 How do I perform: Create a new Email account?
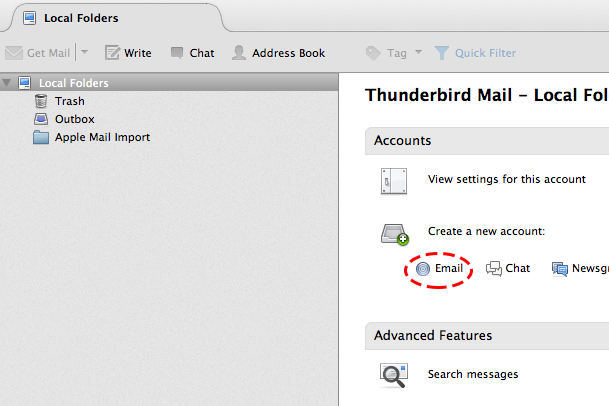tap(440, 268)
